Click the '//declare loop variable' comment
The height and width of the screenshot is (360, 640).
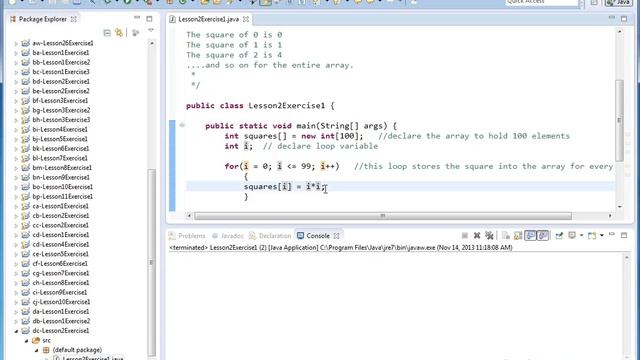(x=320, y=146)
